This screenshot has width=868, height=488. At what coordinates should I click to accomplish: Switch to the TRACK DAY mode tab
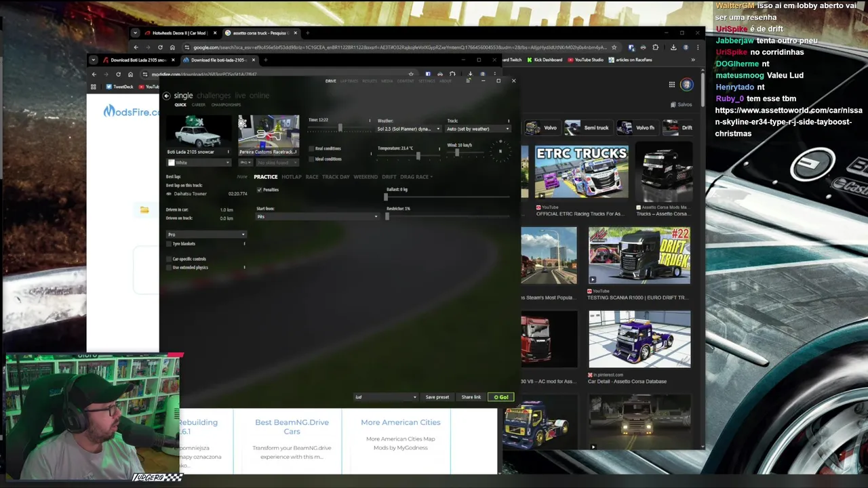tap(336, 177)
